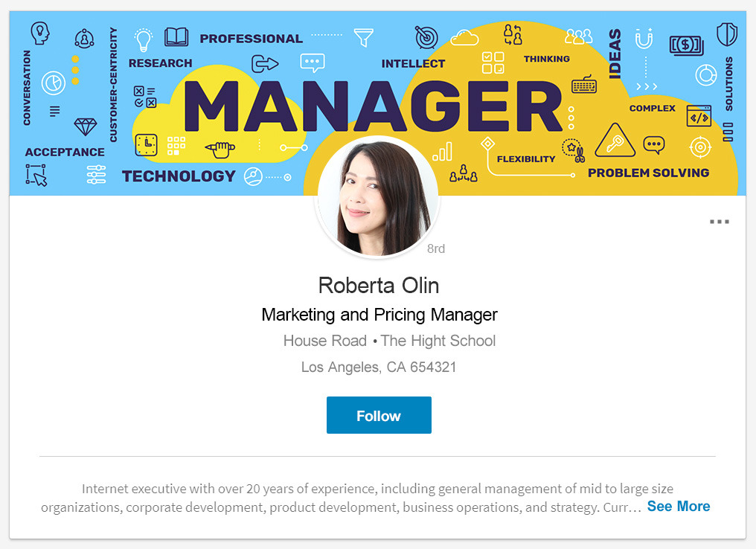Click the code window icon
The width and height of the screenshot is (756, 549).
click(x=699, y=116)
